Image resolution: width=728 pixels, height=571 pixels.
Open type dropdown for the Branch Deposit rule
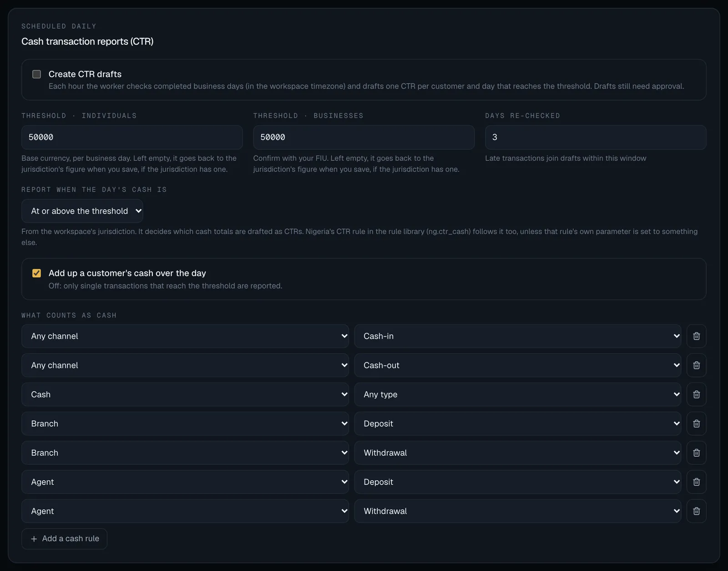518,423
